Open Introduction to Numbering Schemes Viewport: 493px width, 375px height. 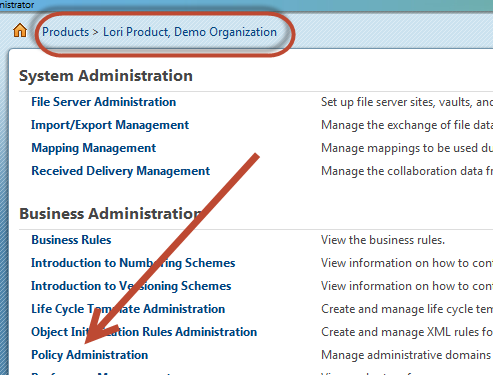pyautogui.click(x=133, y=263)
